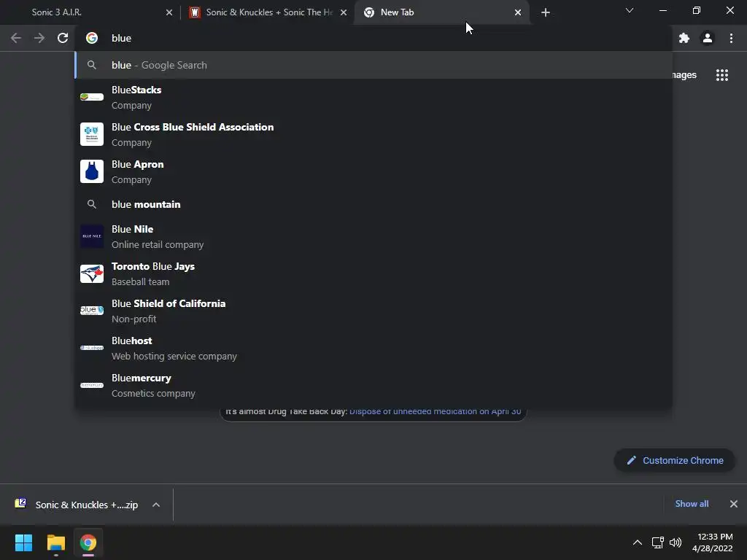Click the Google icon in address bar
The height and width of the screenshot is (560, 747).
[92, 38]
